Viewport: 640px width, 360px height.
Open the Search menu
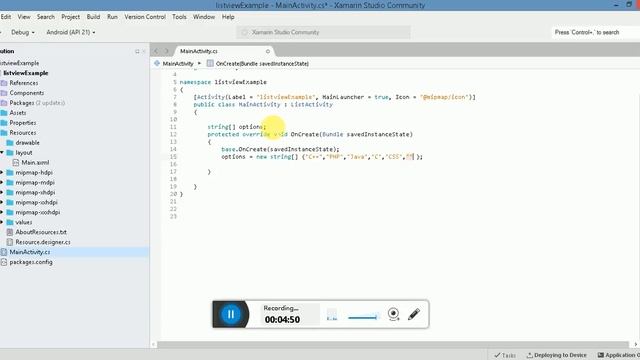(x=45, y=17)
